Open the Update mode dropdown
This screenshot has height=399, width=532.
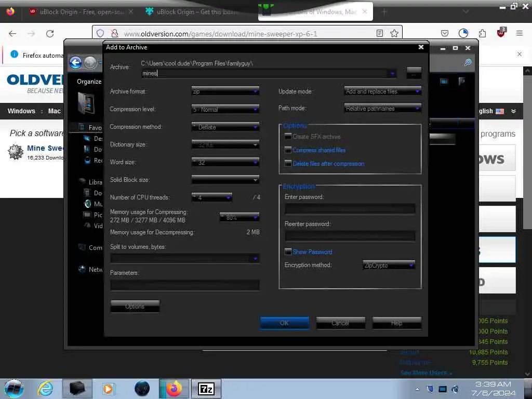383,91
